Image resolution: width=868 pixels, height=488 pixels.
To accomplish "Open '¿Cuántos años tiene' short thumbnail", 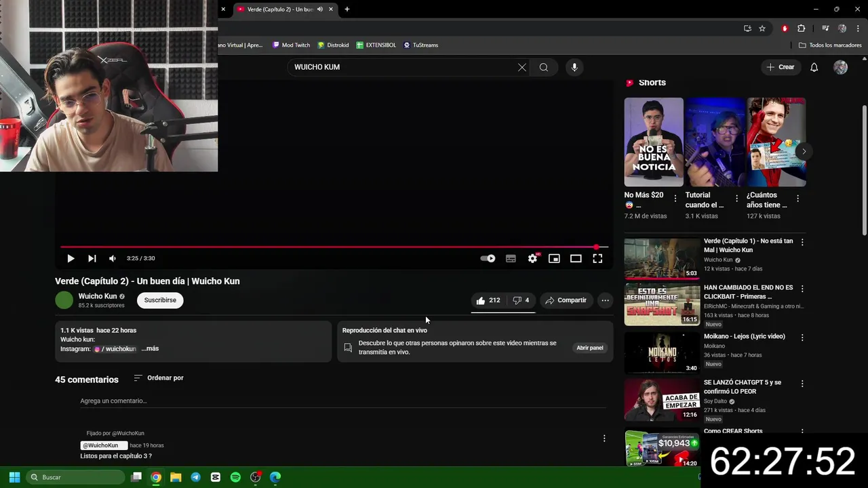I will click(x=776, y=142).
